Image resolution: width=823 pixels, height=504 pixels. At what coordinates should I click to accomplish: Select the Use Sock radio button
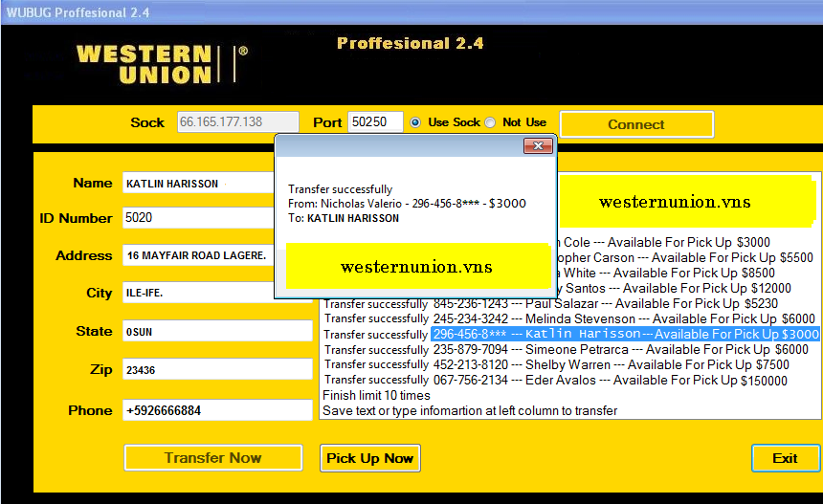tap(415, 122)
